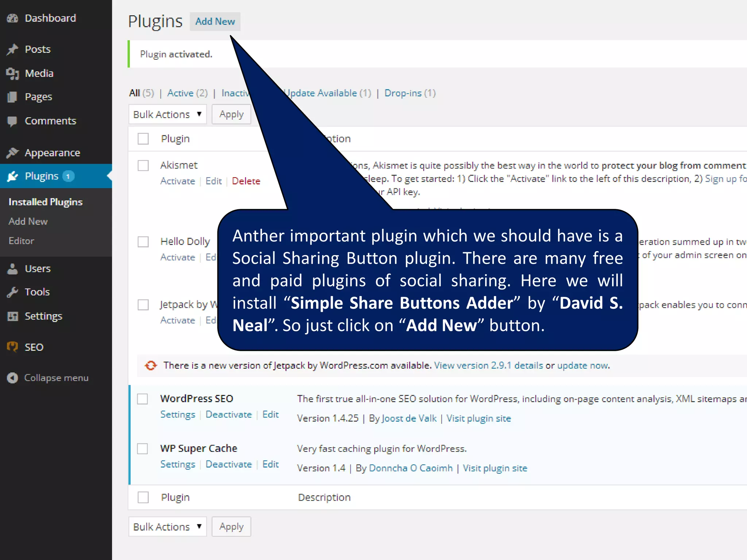Open the Settings menu
This screenshot has width=747, height=560.
pos(43,316)
